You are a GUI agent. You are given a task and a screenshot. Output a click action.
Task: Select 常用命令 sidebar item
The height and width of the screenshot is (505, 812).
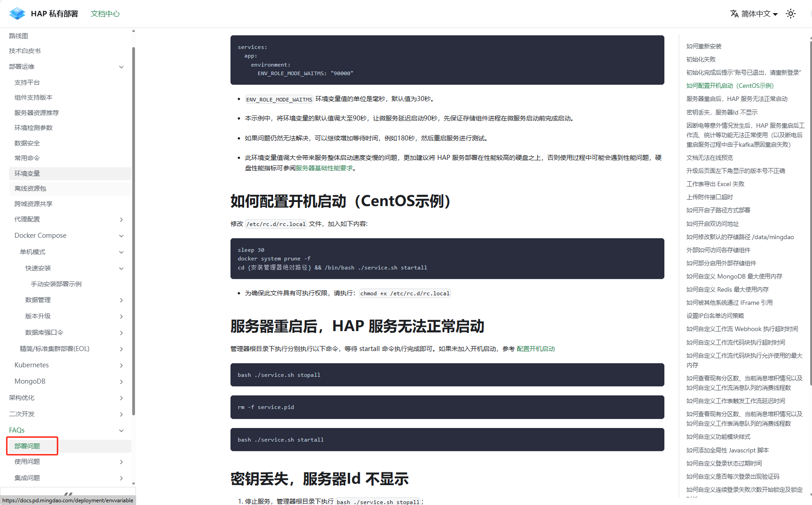tap(27, 158)
